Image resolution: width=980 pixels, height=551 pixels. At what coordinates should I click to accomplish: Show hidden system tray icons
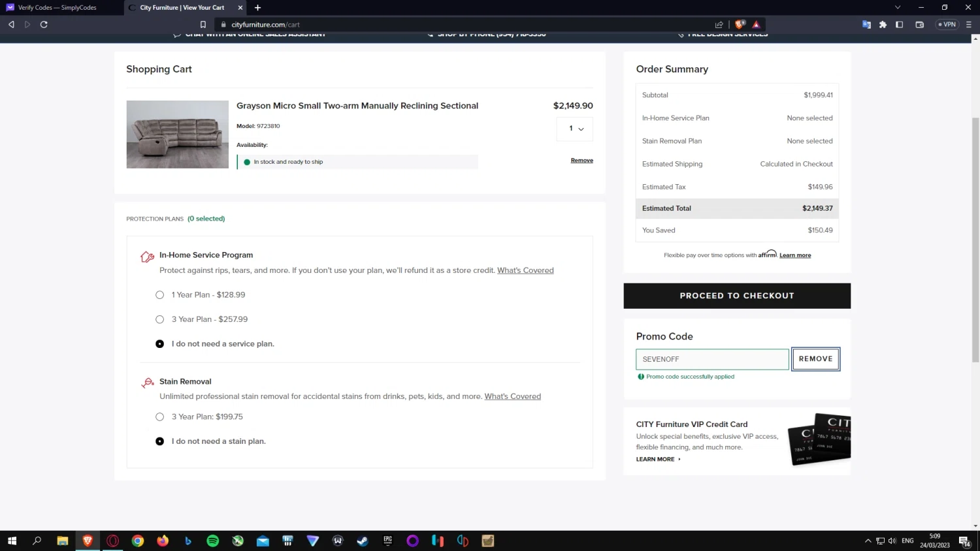point(868,541)
